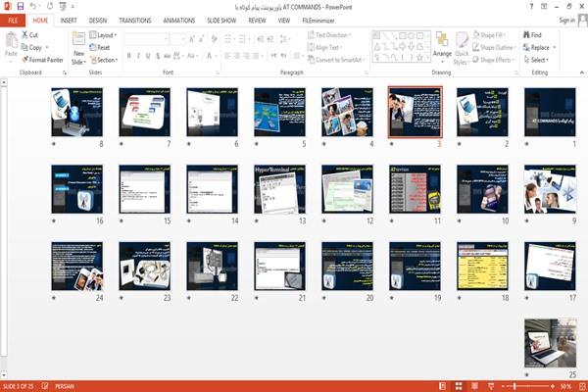Open the Shape Effects dropdown

point(494,60)
